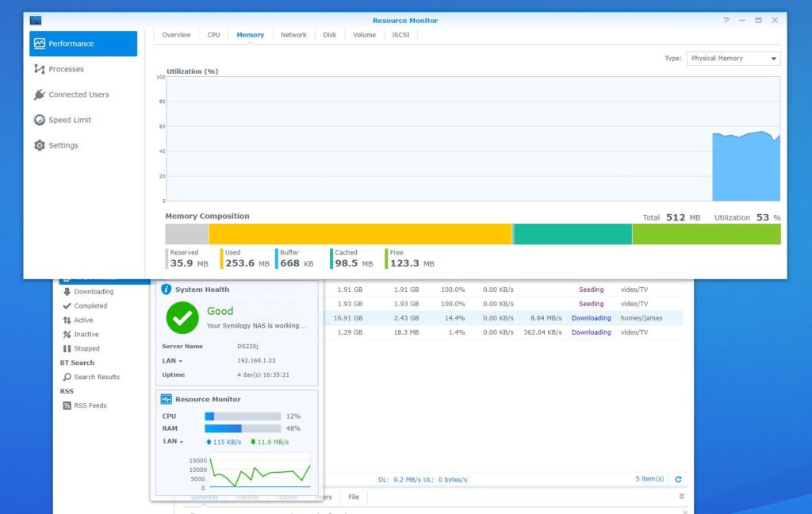The width and height of the screenshot is (812, 514).
Task: Click the Search Results magnifier icon
Action: coord(67,377)
